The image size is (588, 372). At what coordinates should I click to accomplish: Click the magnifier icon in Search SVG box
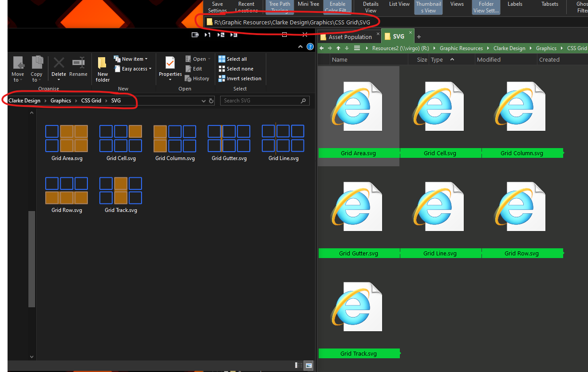(x=303, y=101)
